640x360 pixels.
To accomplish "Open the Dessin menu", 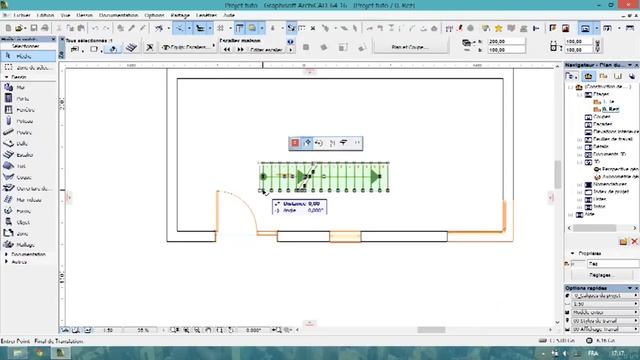I will click(x=84, y=15).
